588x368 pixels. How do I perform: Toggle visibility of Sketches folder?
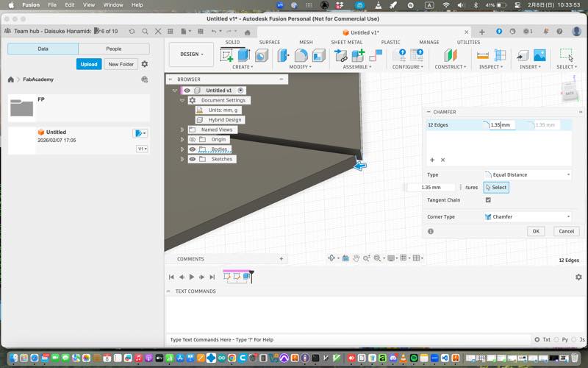click(x=193, y=159)
